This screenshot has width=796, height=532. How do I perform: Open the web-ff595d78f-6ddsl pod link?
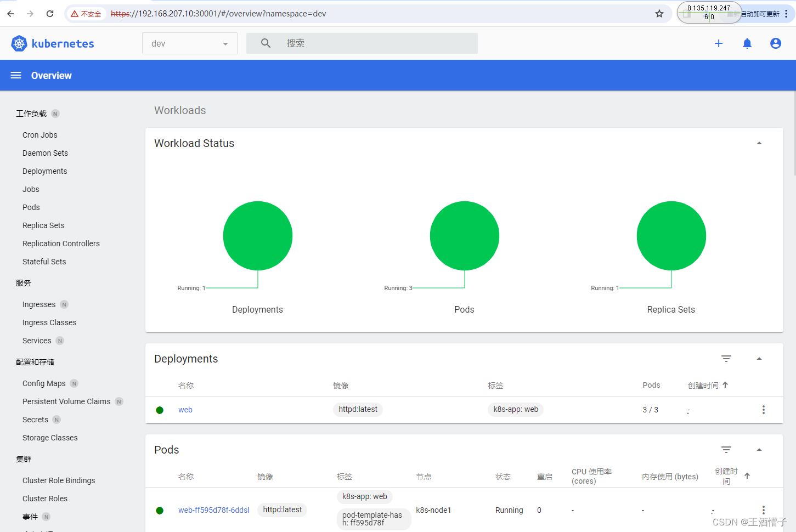[214, 510]
